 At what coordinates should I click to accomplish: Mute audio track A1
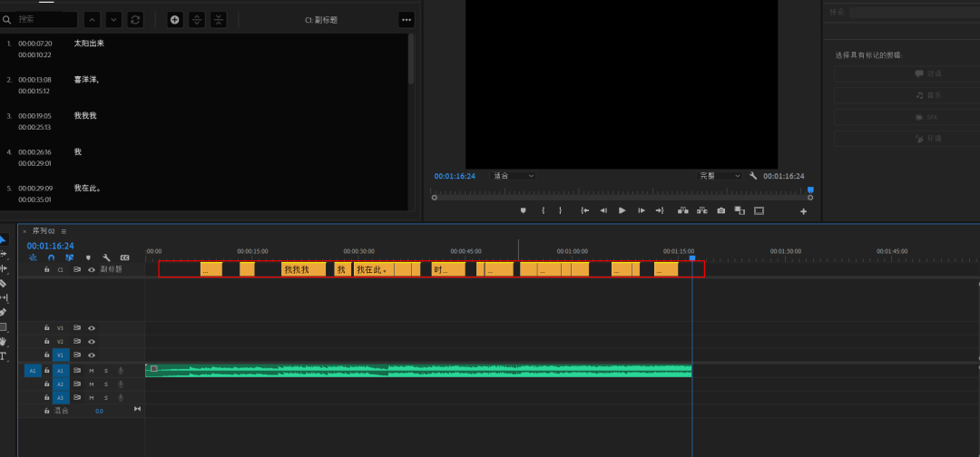[x=92, y=370]
